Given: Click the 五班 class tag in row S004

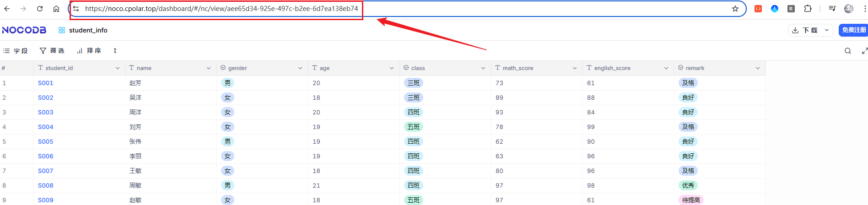Looking at the screenshot, I should click(414, 127).
